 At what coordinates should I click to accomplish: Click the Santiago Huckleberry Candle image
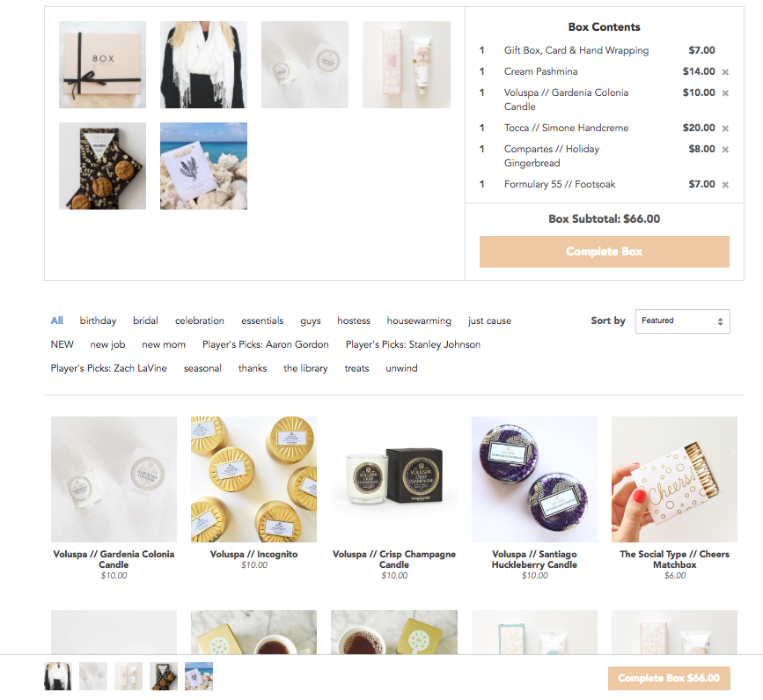pos(534,479)
